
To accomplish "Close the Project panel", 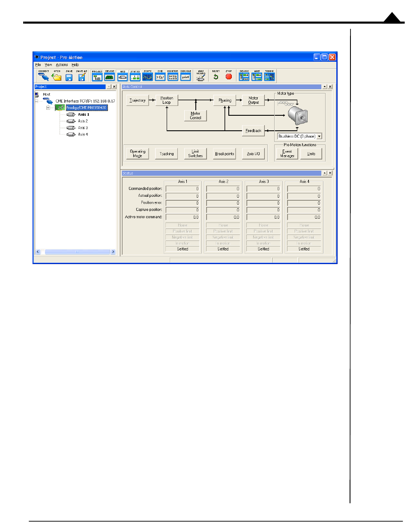I will 114,87.
